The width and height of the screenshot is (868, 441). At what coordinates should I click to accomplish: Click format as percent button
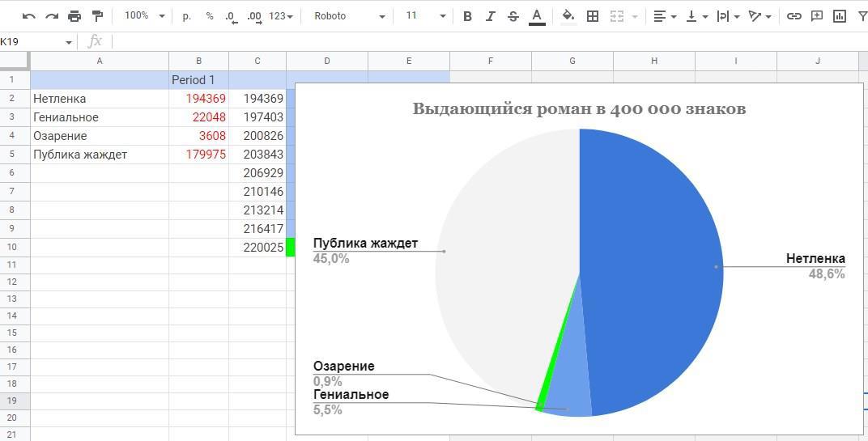pyautogui.click(x=210, y=16)
